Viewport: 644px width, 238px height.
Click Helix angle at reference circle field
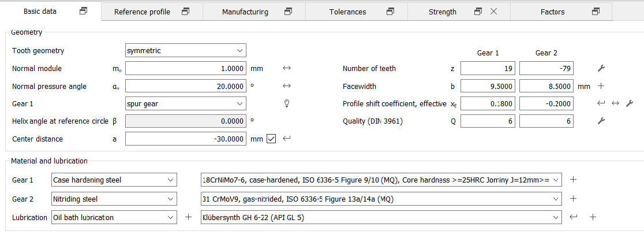(x=186, y=121)
